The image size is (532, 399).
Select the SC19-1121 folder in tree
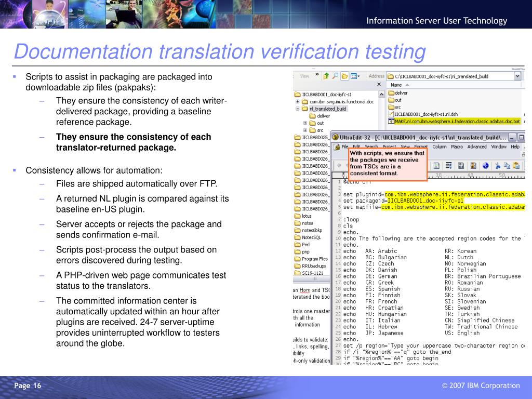pyautogui.click(x=309, y=272)
